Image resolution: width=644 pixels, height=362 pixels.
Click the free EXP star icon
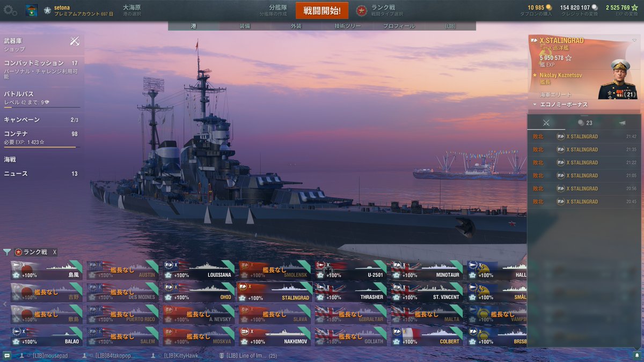tap(635, 8)
